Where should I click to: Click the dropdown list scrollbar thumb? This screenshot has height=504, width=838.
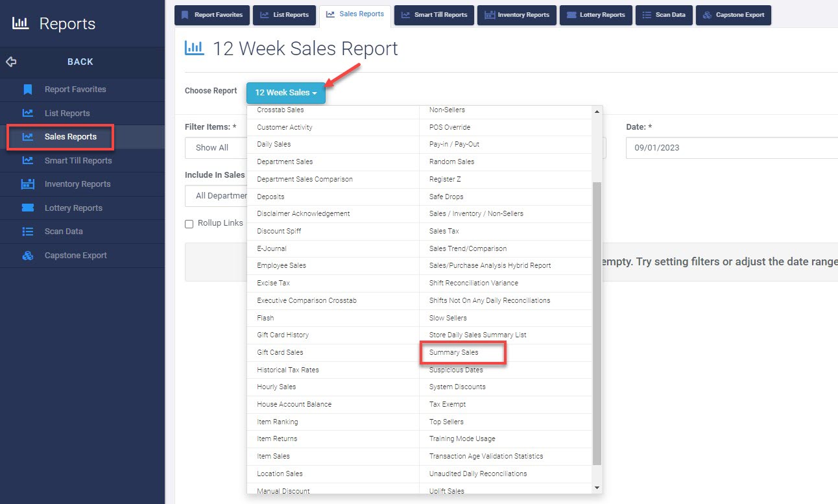[597, 323]
